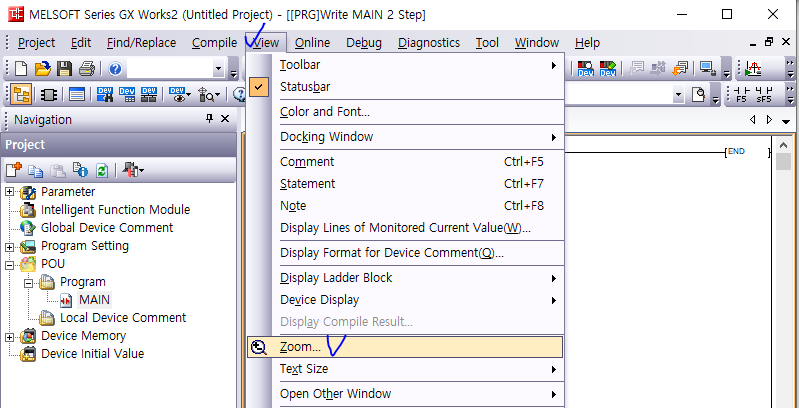Open the Online menu

(312, 43)
